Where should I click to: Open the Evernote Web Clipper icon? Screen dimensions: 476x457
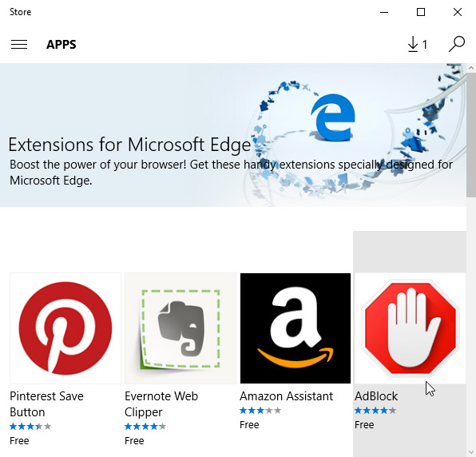tap(180, 328)
